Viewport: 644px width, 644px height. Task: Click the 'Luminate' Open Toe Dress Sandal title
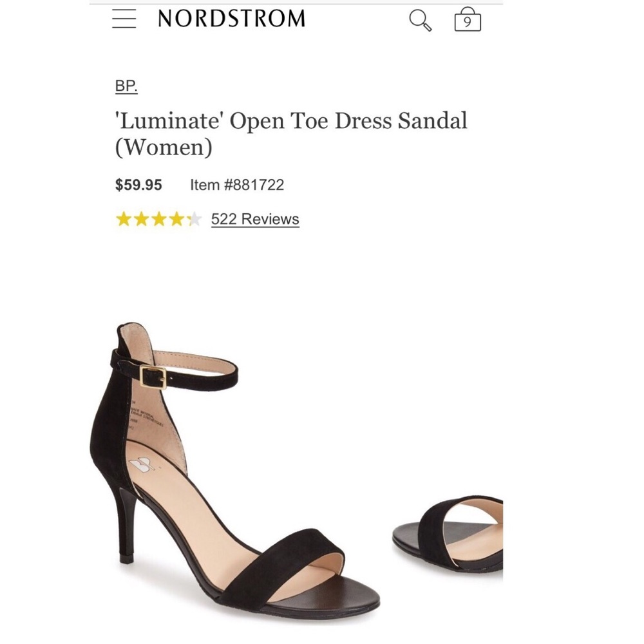pos(291,121)
